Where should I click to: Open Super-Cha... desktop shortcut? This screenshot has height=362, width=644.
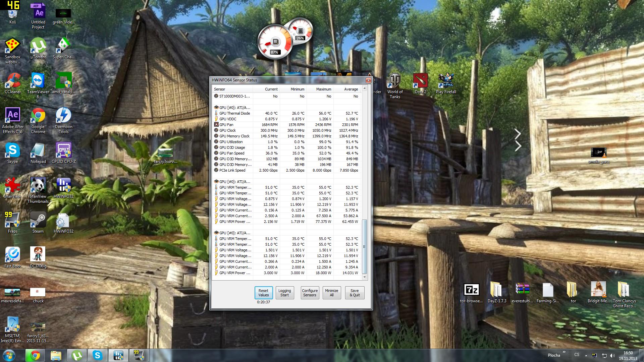click(63, 49)
